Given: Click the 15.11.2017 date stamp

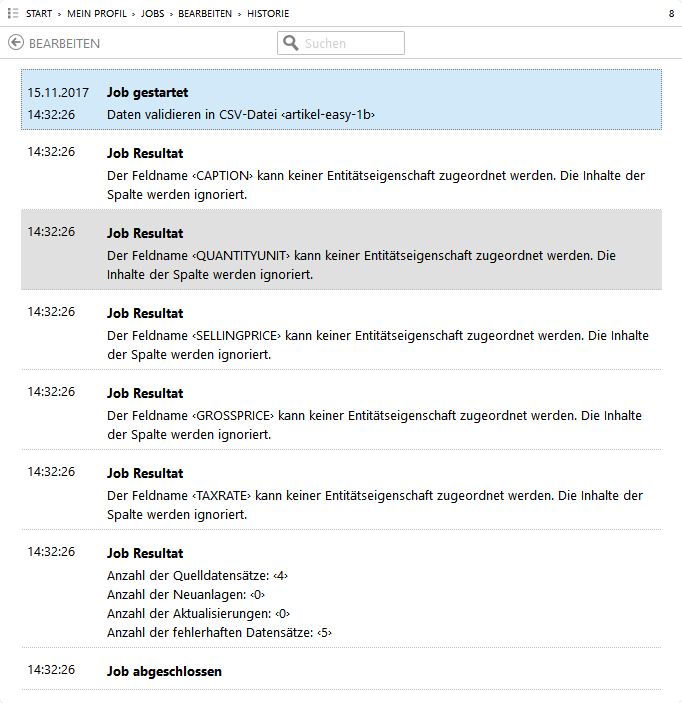Looking at the screenshot, I should [x=58, y=92].
